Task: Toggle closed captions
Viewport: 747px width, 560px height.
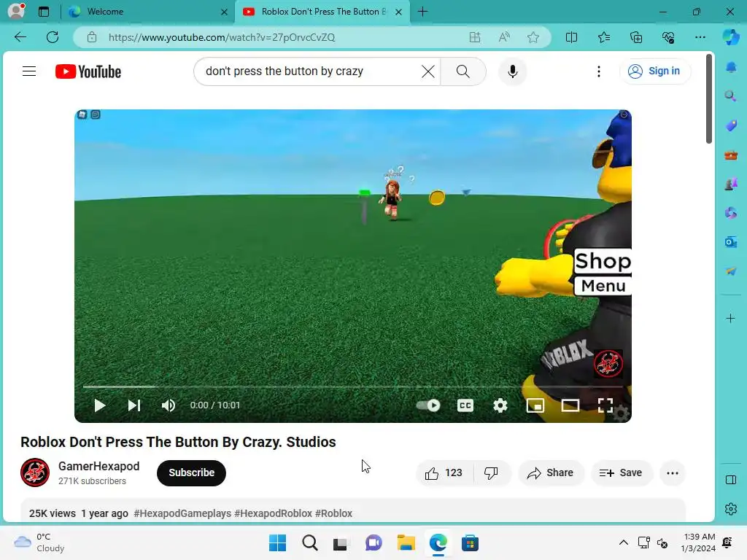Action: (x=465, y=405)
